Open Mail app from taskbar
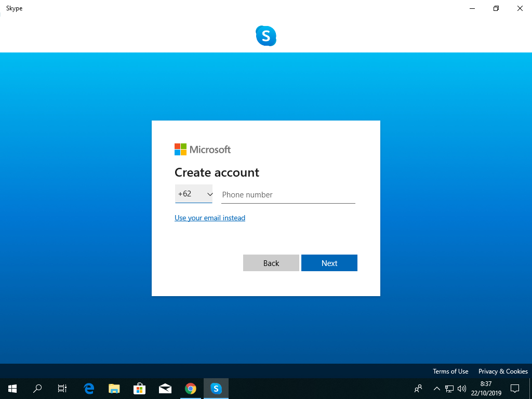The height and width of the screenshot is (399, 532). (x=165, y=389)
